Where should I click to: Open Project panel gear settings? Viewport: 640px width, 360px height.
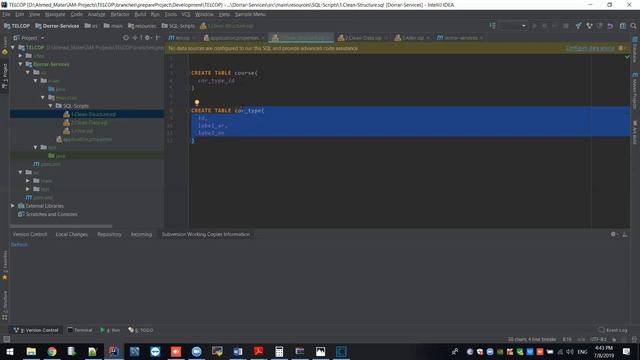[x=147, y=38]
